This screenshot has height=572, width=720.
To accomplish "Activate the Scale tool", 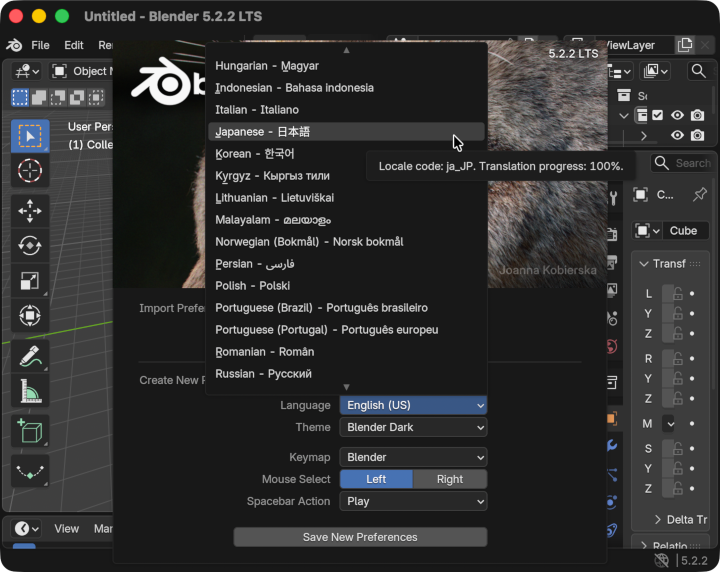I will coord(30,280).
